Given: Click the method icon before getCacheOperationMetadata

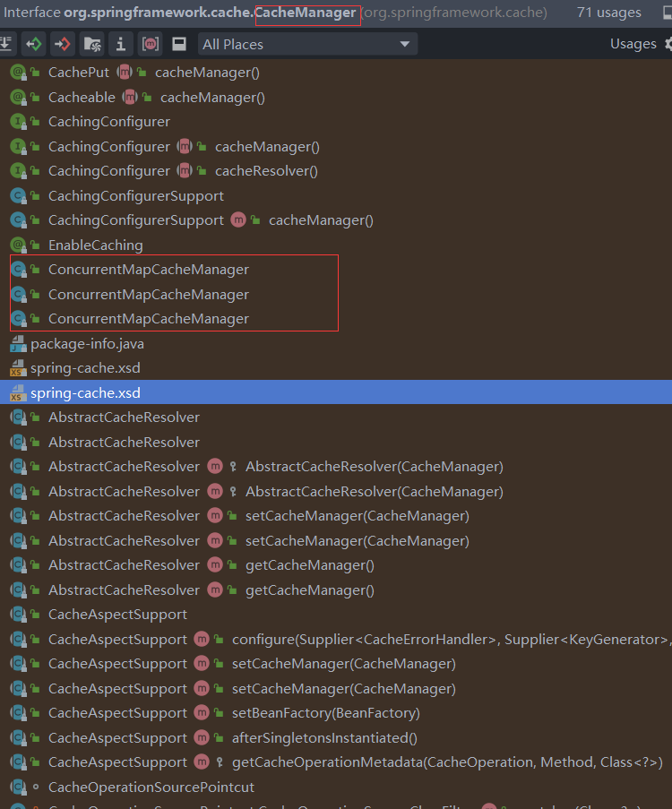Looking at the screenshot, I should [x=202, y=762].
